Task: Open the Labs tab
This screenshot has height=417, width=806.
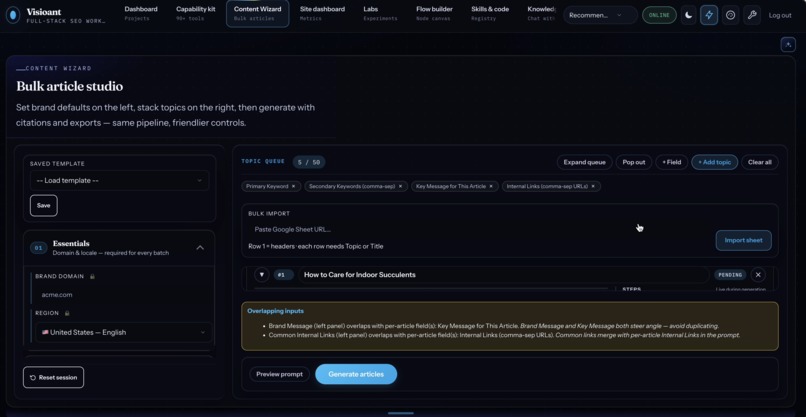Action: 380,13
